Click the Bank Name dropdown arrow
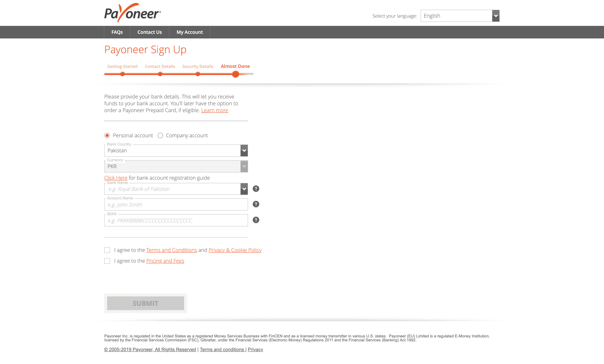This screenshot has height=364, width=604. point(244,188)
